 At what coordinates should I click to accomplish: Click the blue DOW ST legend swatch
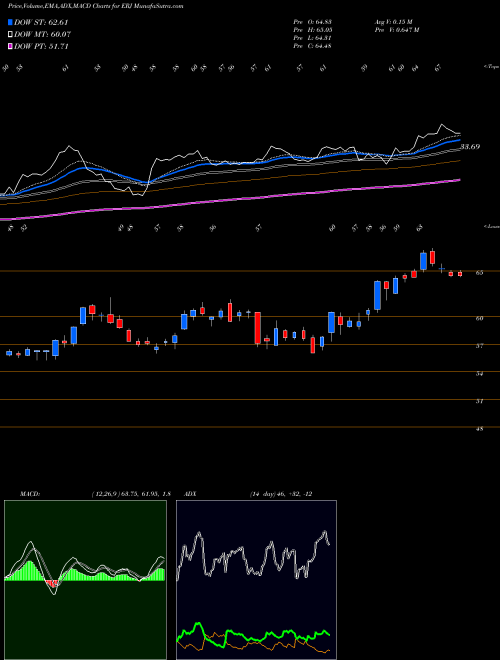click(x=11, y=23)
